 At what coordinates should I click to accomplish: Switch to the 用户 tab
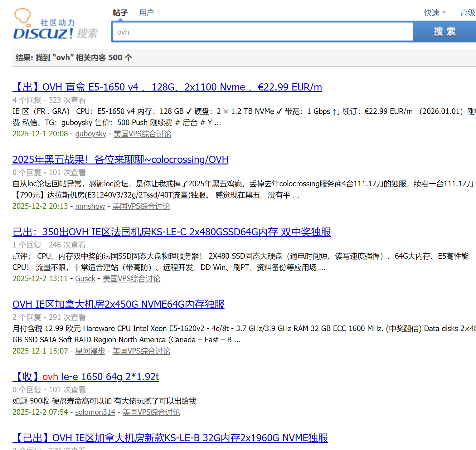[x=146, y=13]
